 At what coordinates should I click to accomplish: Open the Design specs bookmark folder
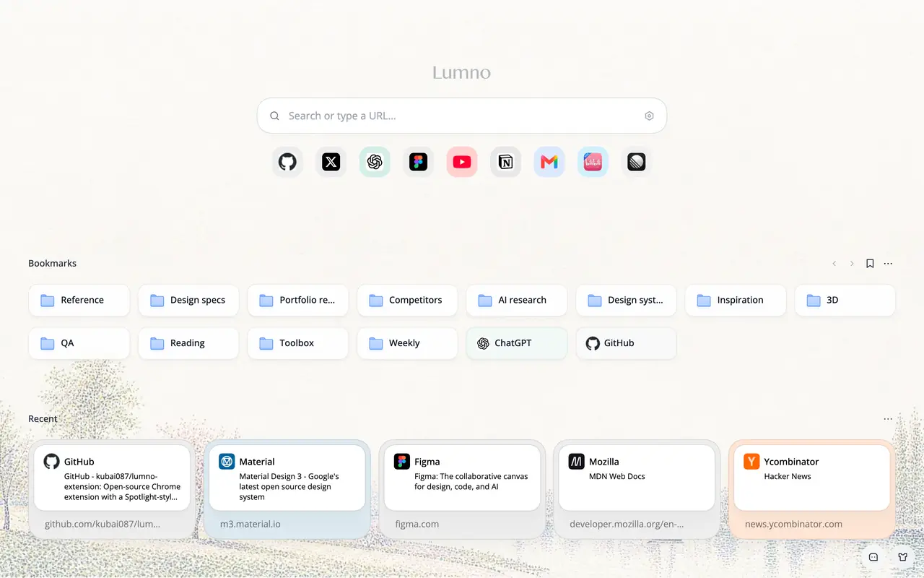click(x=188, y=300)
